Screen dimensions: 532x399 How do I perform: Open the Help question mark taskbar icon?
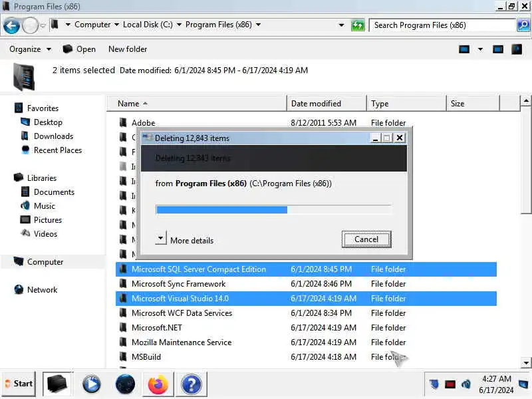coord(192,384)
